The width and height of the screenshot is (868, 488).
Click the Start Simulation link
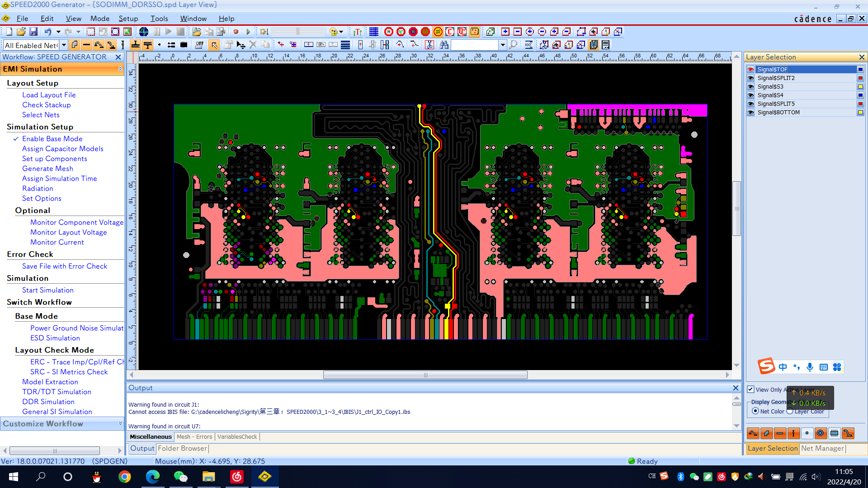(47, 290)
